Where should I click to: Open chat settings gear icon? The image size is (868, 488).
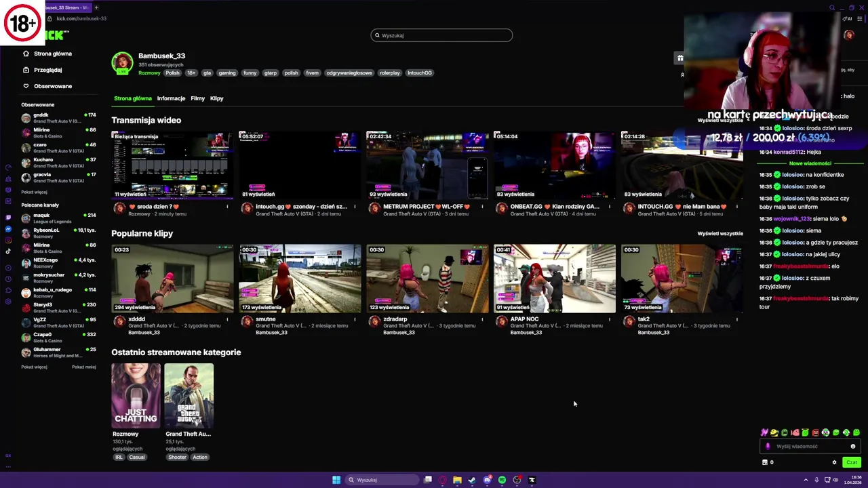[835, 463]
